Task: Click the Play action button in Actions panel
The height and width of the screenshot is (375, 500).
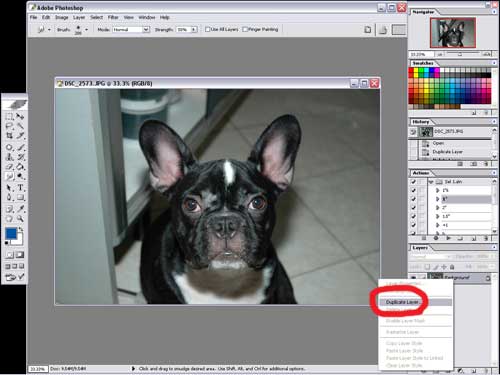Action: point(449,238)
